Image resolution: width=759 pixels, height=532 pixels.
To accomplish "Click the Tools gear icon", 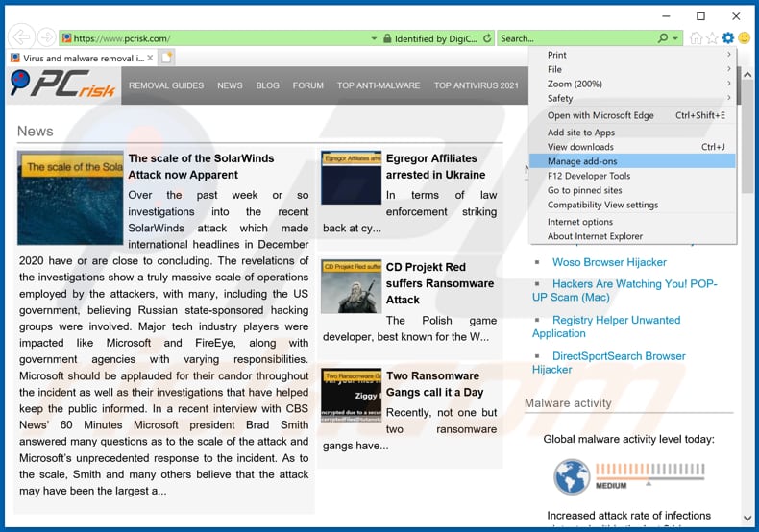I will coord(727,38).
